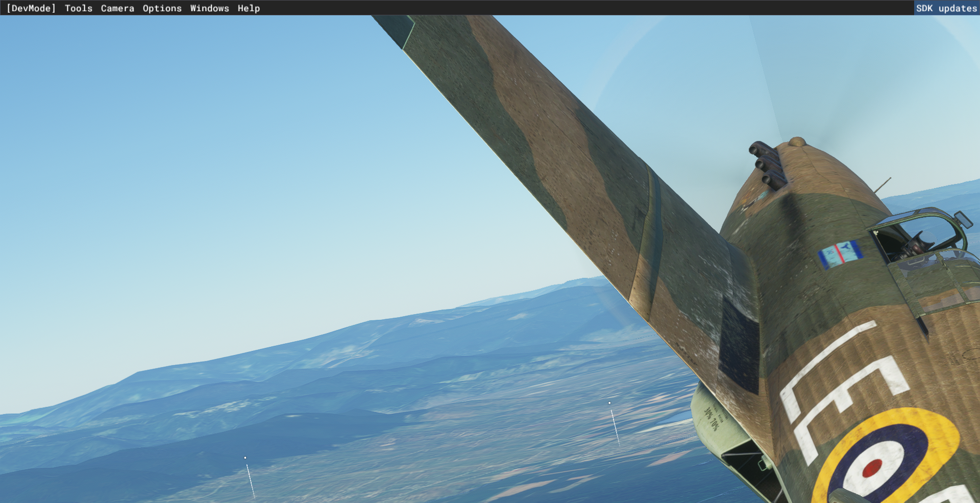The width and height of the screenshot is (980, 503).
Task: Click the SDK updates button
Action: tap(947, 8)
